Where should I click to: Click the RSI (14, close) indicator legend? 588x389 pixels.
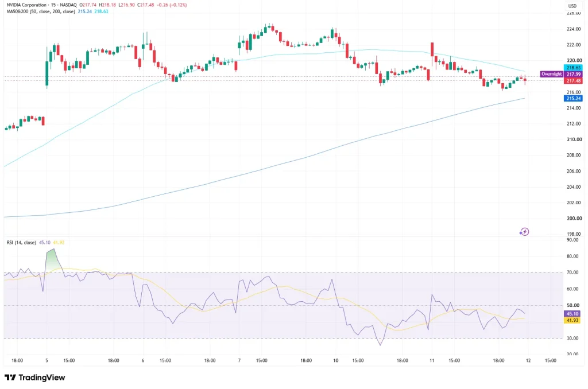(21, 243)
